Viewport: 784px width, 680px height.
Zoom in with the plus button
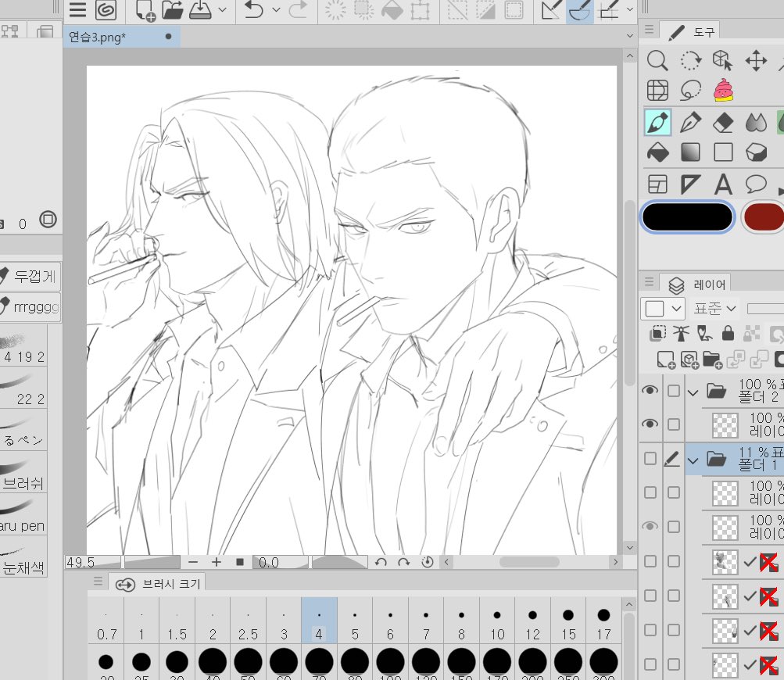point(216,562)
